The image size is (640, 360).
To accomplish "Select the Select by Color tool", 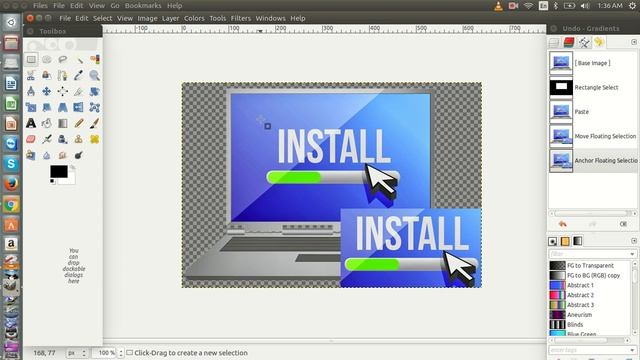I will [x=94, y=60].
